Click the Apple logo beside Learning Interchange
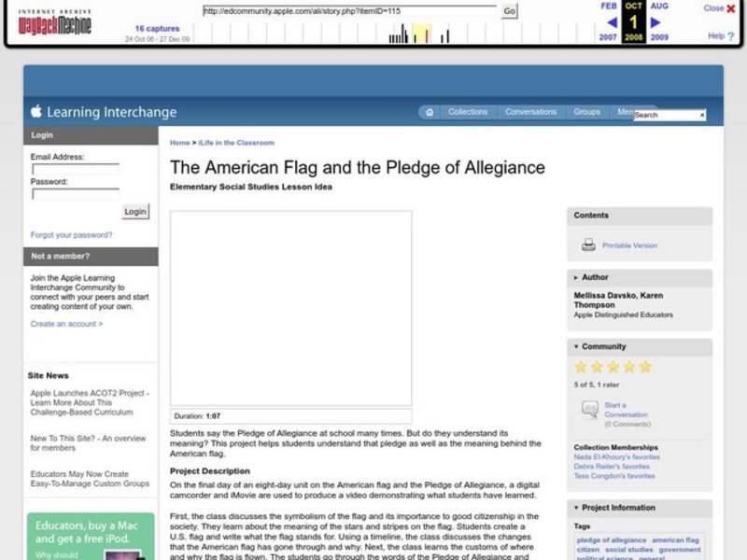Image resolution: width=747 pixels, height=560 pixels. [35, 111]
